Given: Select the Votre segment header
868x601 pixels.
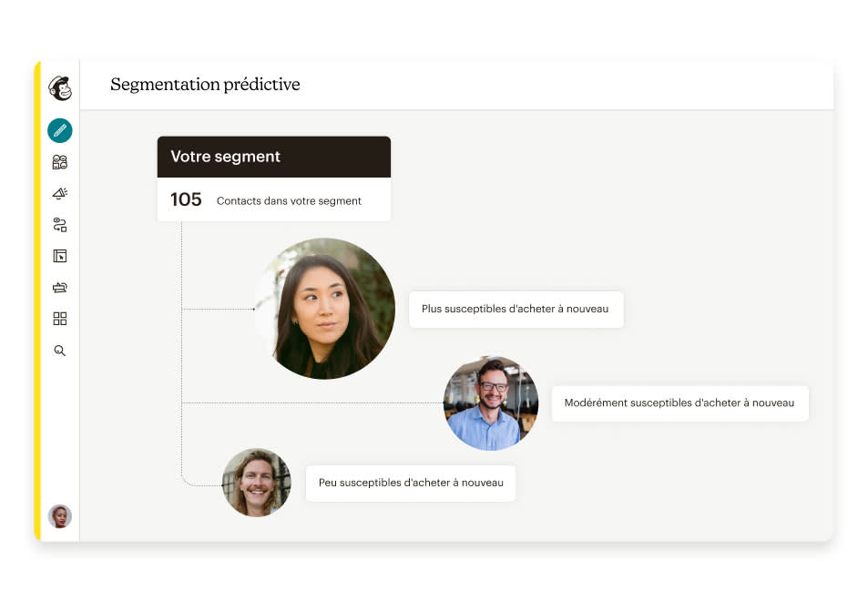Looking at the screenshot, I should click(274, 157).
